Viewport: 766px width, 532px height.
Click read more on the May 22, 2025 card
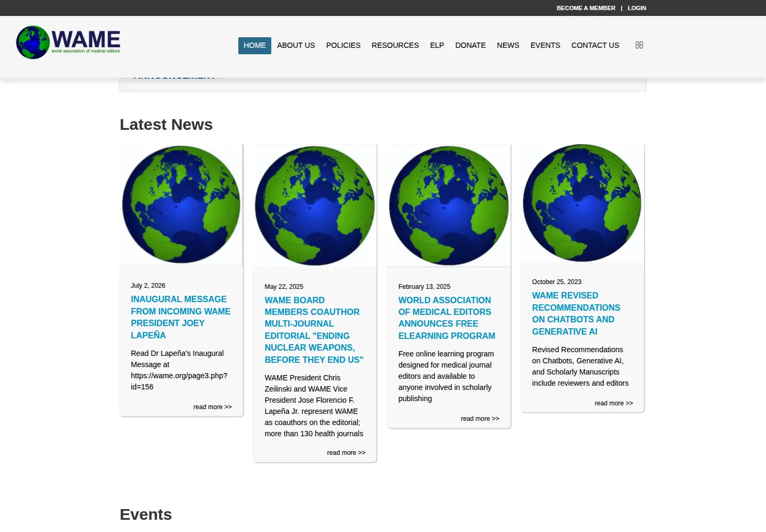[346, 453]
